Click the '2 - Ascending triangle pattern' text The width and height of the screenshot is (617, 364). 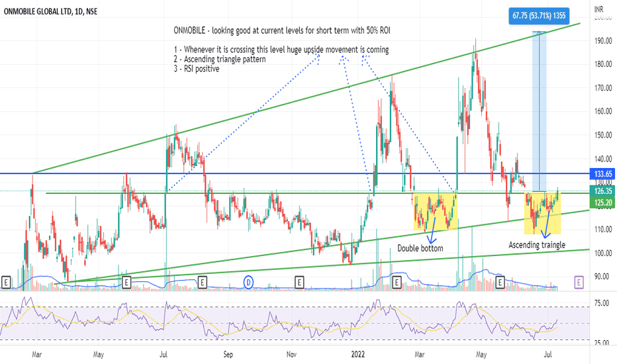coord(220,59)
